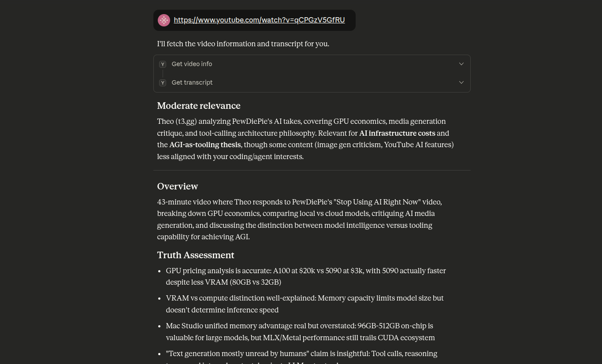Screen dimensions: 602x364
Task: Click the Moderate relevance heading
Action: (x=199, y=106)
